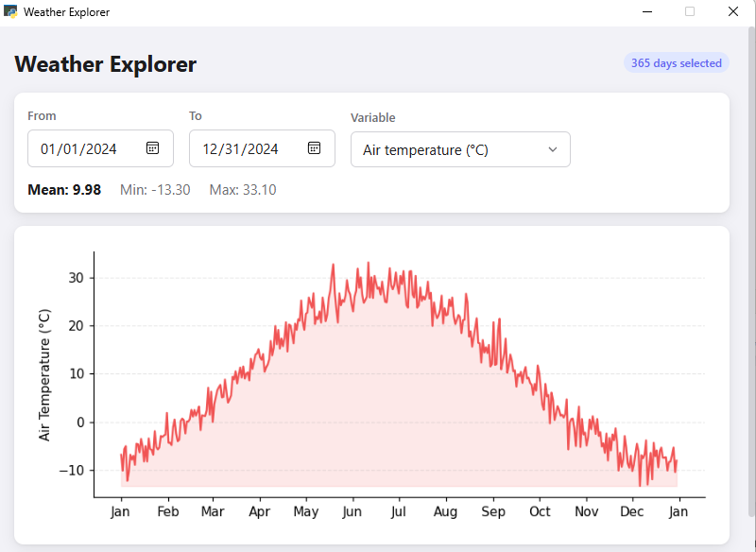Click the Max: 33.10 statistic

click(x=243, y=190)
